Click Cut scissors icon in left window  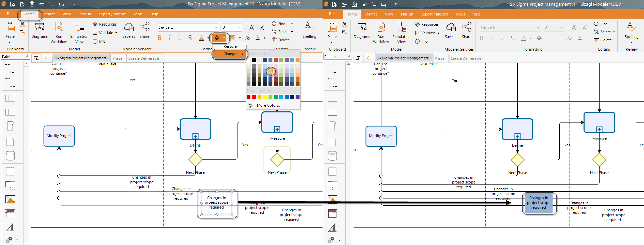click(22, 24)
